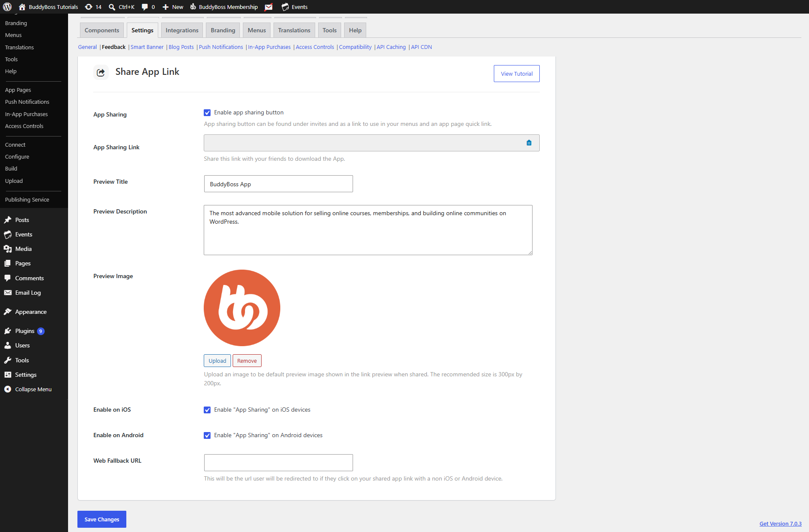Screen dimensions: 809x532
Task: Switch to the Components tab
Action: coord(102,30)
